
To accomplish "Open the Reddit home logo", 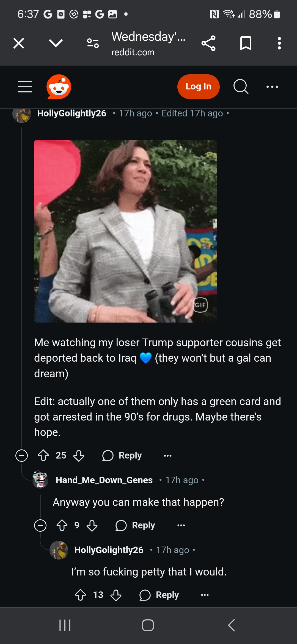I will pyautogui.click(x=59, y=87).
